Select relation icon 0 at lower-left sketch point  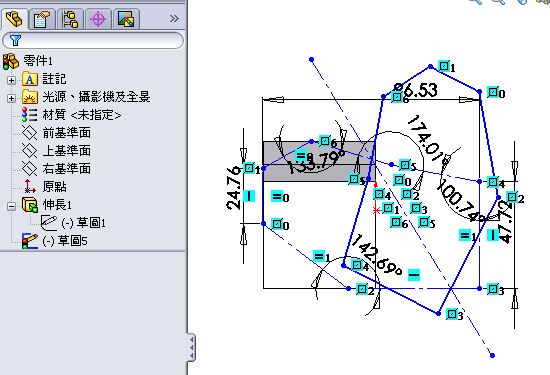[277, 223]
